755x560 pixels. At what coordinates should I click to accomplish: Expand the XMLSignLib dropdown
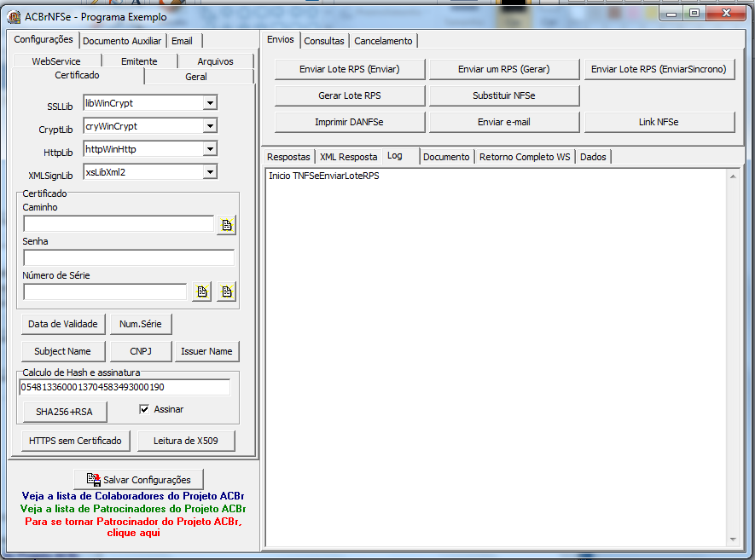210,172
